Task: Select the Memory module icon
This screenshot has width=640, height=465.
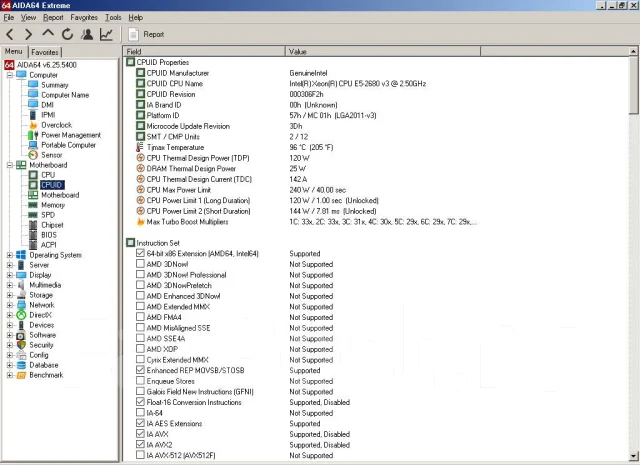Action: (33, 205)
